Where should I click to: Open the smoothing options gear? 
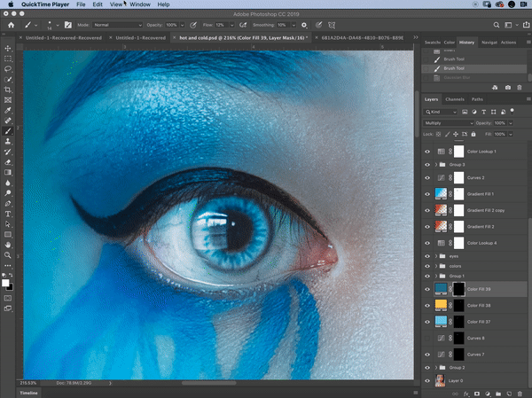(304, 25)
